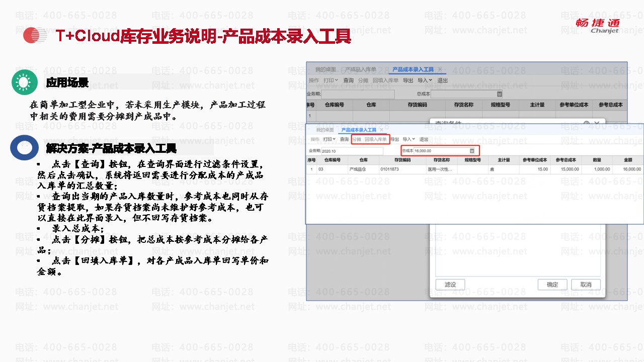Click the calculator icon beside the empty 总成本 field
This screenshot has width=644, height=362.
[500, 94]
